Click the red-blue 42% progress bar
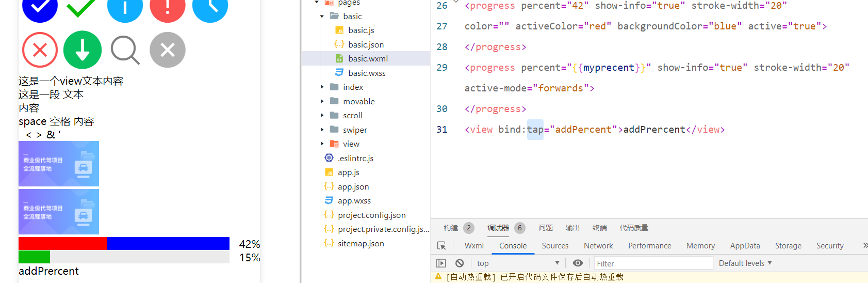 point(124,244)
